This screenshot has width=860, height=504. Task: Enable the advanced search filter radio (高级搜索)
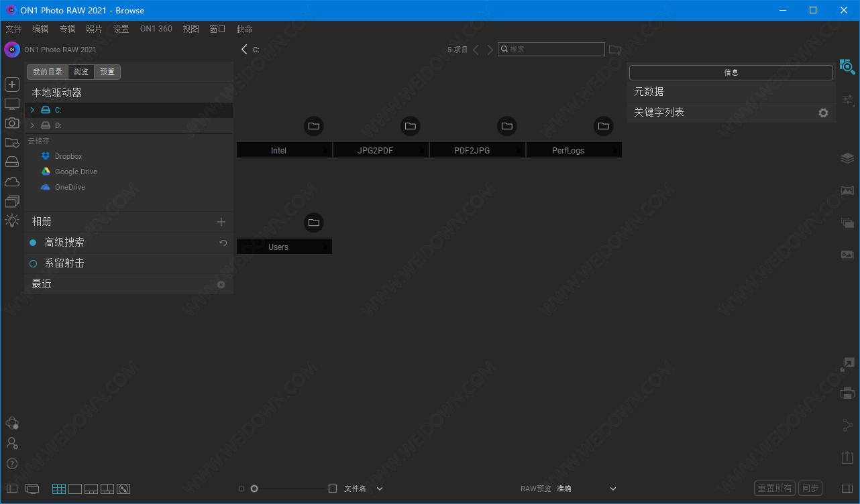(33, 243)
